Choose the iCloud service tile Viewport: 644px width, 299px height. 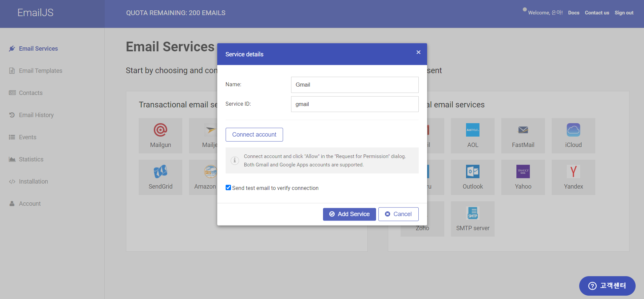pos(573,136)
